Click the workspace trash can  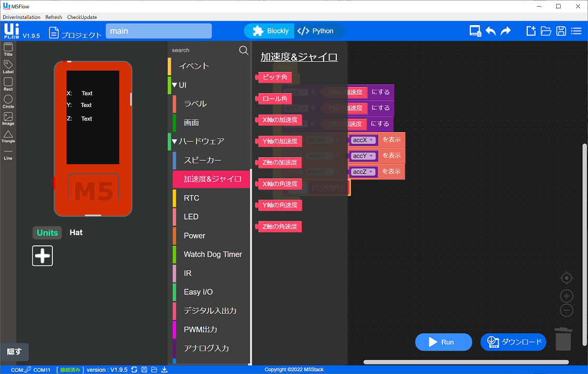563,339
